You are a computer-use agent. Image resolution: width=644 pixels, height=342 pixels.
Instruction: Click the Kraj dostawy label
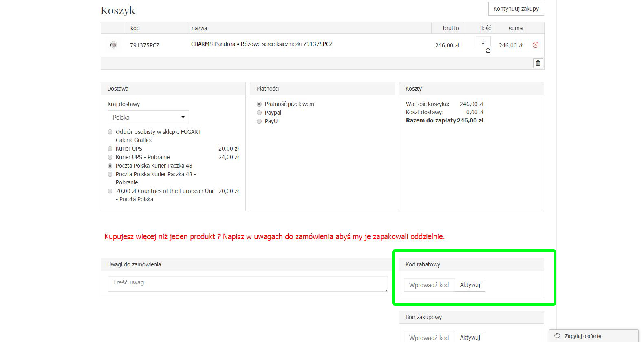124,104
